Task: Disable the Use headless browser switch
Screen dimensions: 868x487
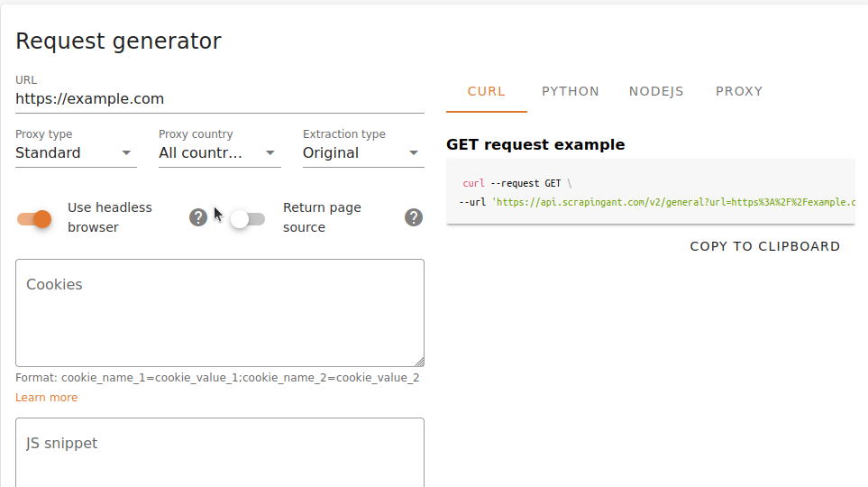Action: pyautogui.click(x=35, y=218)
